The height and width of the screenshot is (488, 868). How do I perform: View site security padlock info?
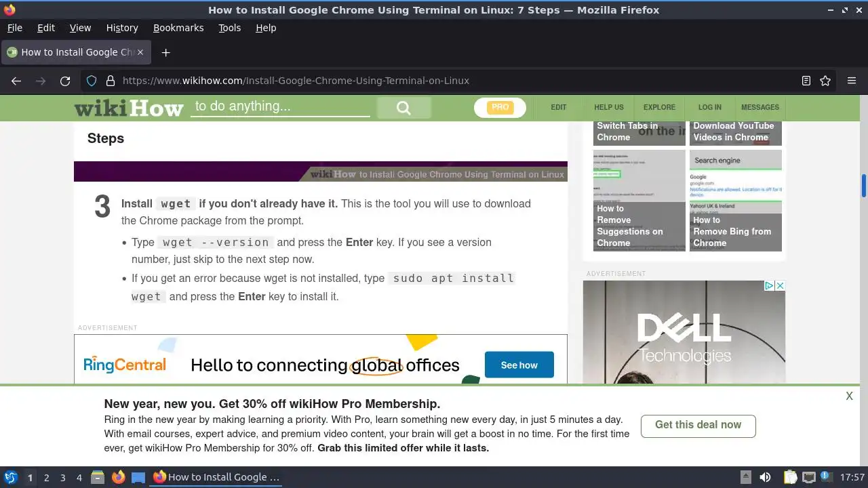[x=111, y=81]
